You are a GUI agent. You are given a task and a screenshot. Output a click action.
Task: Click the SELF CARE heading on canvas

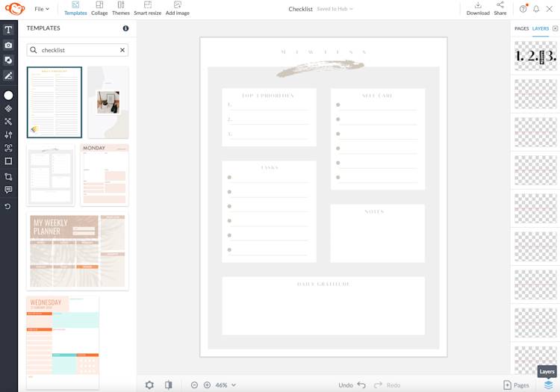378,96
